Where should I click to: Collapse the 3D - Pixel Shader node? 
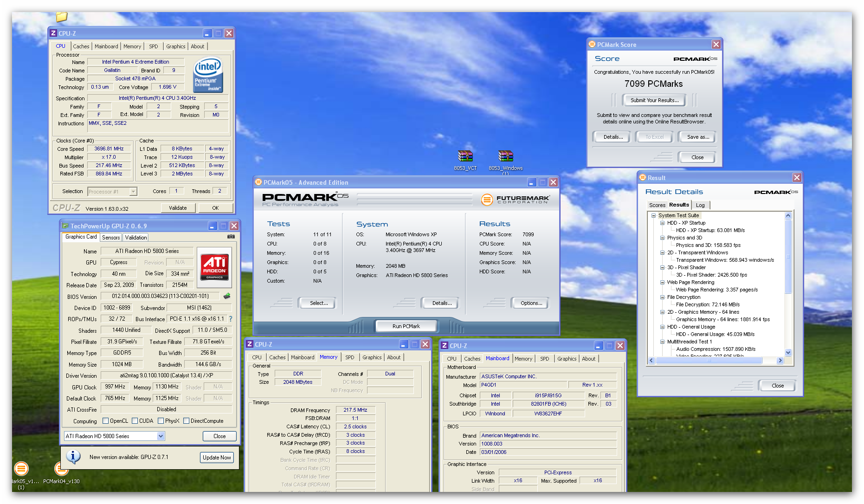(662, 267)
